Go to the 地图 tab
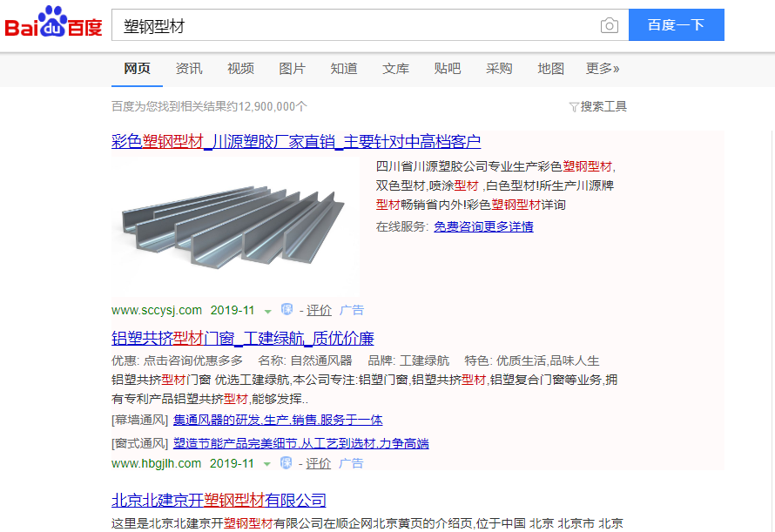 (550, 69)
